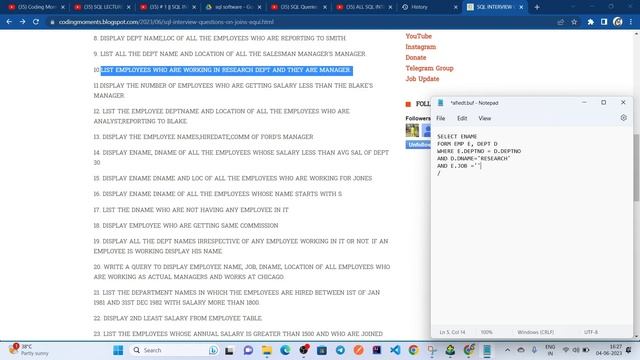Open network, volume and battery quick settings

click(x=576, y=350)
